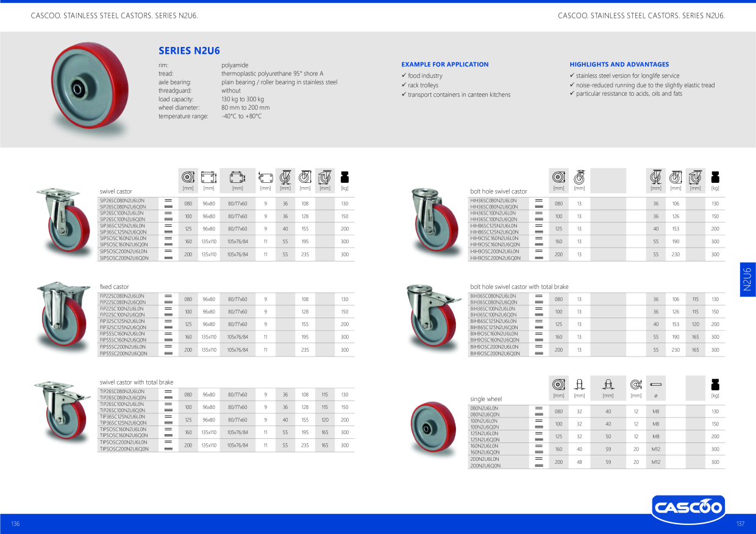The height and width of the screenshot is (534, 756).
Task: Click the EXAMPLE FOR APPLICATION heading
Action: tap(445, 64)
